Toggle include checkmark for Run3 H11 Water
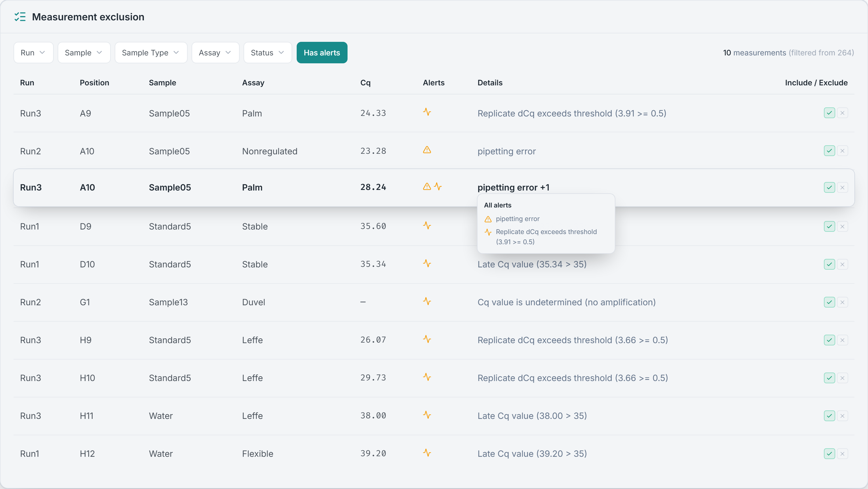The height and width of the screenshot is (489, 868). coord(829,416)
